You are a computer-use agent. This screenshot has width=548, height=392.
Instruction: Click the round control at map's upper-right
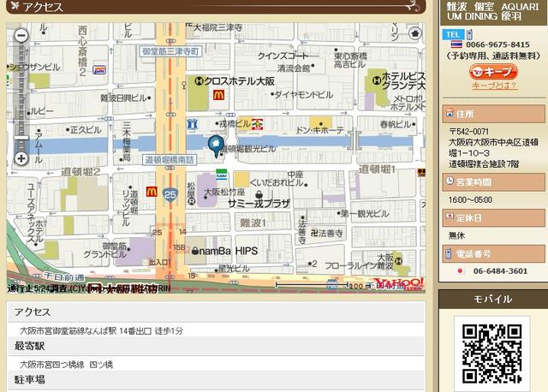pyautogui.click(x=415, y=33)
